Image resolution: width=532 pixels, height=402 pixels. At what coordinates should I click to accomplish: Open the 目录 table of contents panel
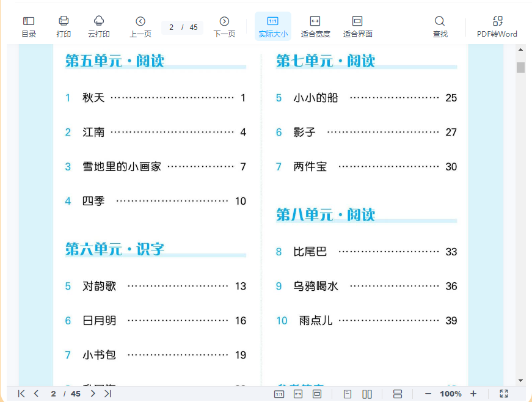click(29, 26)
